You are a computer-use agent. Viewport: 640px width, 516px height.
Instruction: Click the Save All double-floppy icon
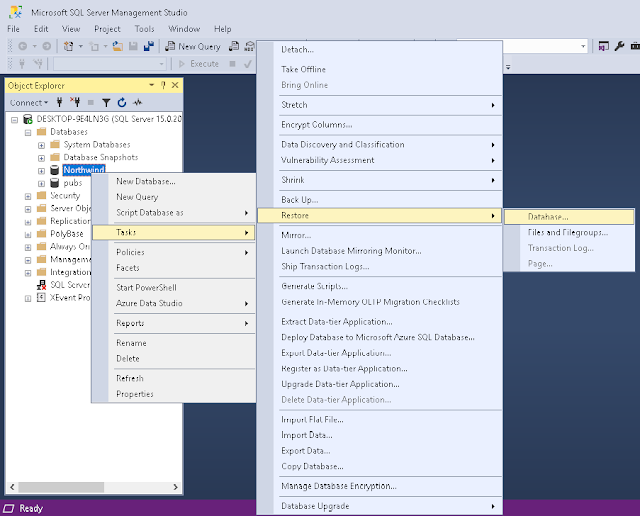coord(149,47)
